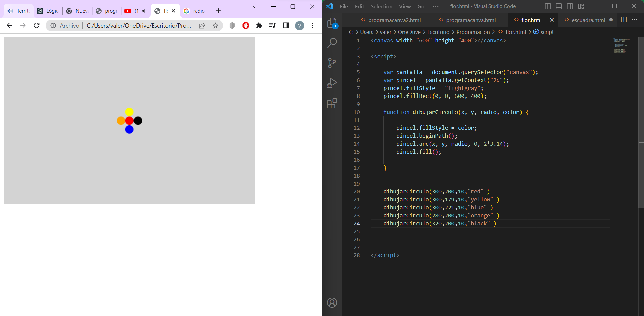Click the site information icon in address bar
This screenshot has height=316, width=644.
click(x=53, y=25)
